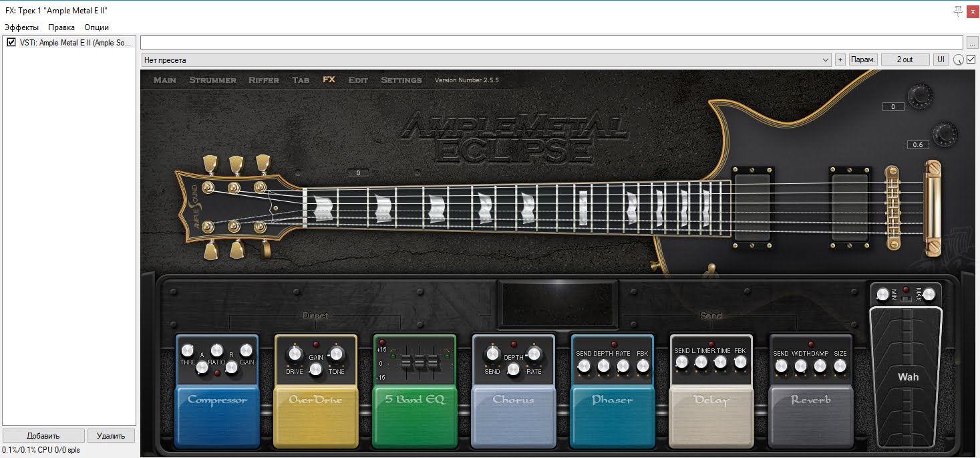Click the capo value field showing 0 on fretboard
980x458 pixels.
(x=358, y=173)
